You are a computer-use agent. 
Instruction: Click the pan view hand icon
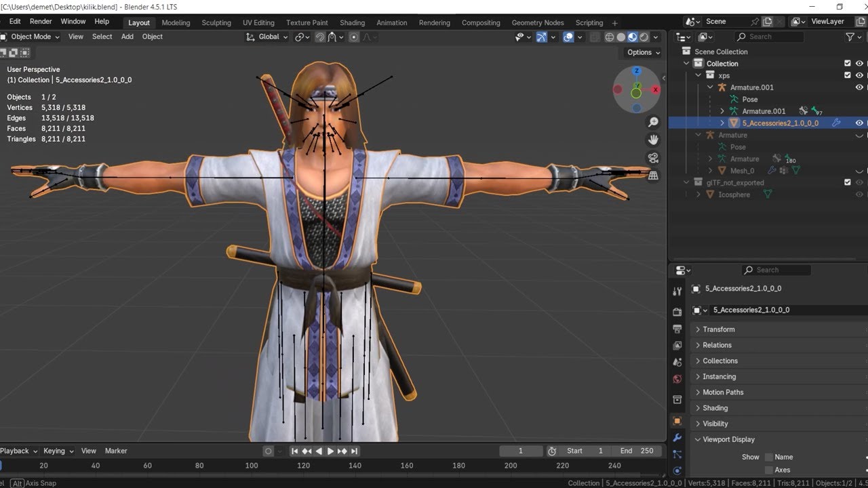click(x=653, y=140)
